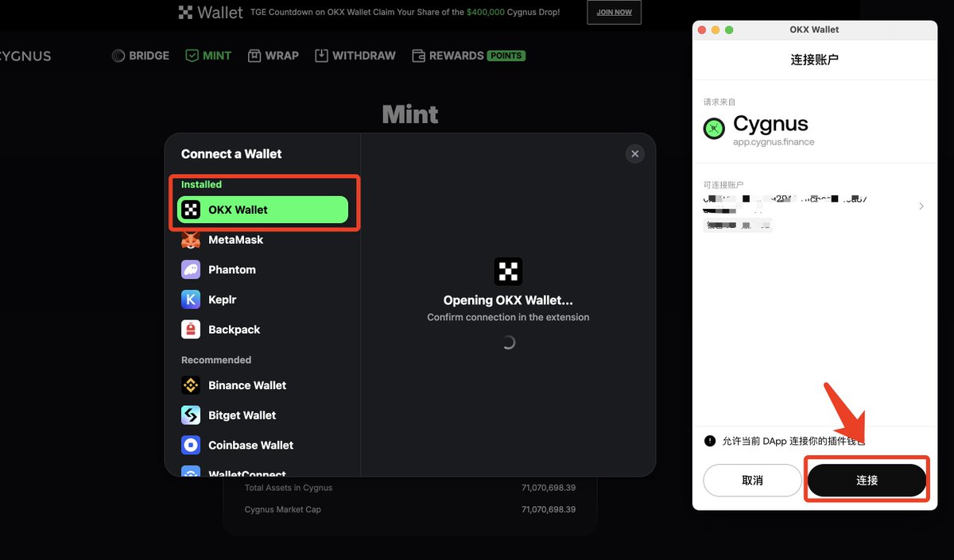
Task: Click the Opening OKX Wallet... heading
Action: (x=508, y=300)
